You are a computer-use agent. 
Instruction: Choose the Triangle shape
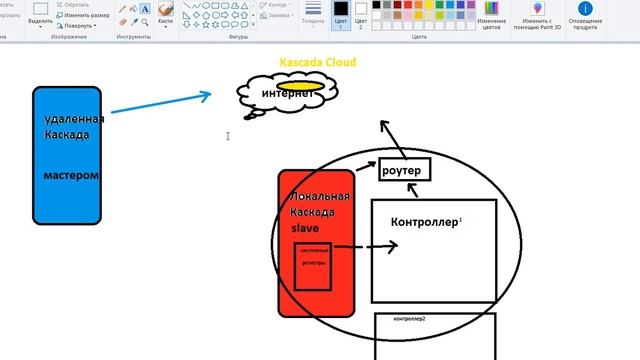pyautogui.click(x=244, y=6)
